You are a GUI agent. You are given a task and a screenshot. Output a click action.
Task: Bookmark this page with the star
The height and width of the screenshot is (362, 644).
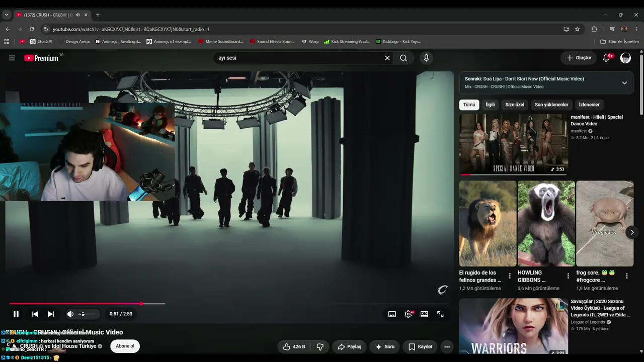577,29
